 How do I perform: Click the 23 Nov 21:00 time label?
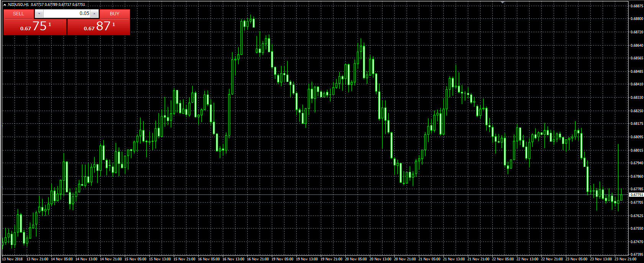click(x=625, y=259)
